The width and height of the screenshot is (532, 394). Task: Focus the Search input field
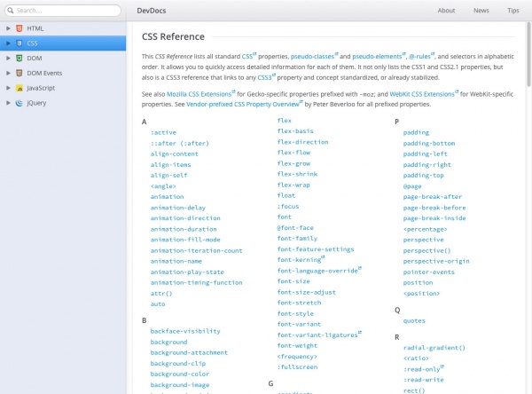66,11
